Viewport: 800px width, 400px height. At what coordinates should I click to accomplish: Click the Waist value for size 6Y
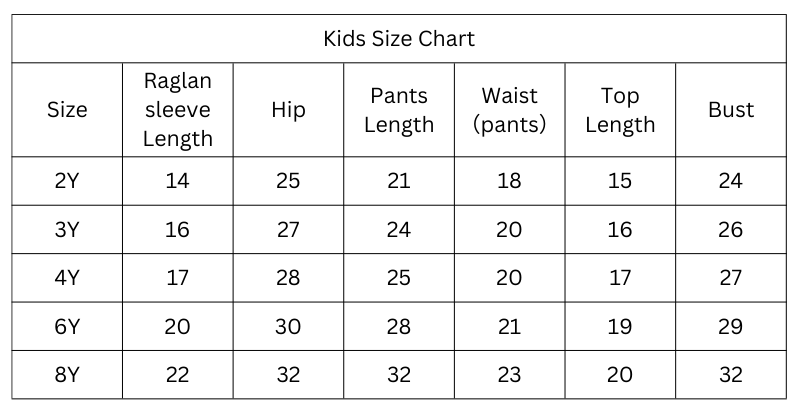(x=509, y=327)
